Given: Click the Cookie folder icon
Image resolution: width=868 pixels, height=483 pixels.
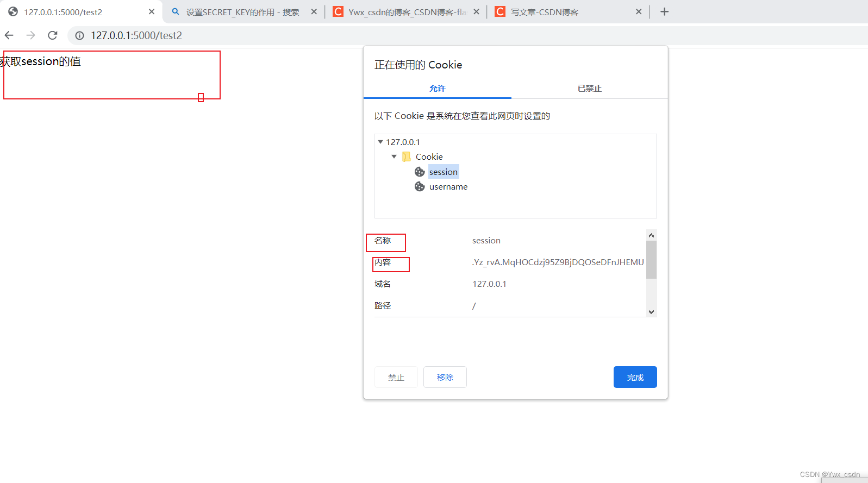Looking at the screenshot, I should [407, 156].
